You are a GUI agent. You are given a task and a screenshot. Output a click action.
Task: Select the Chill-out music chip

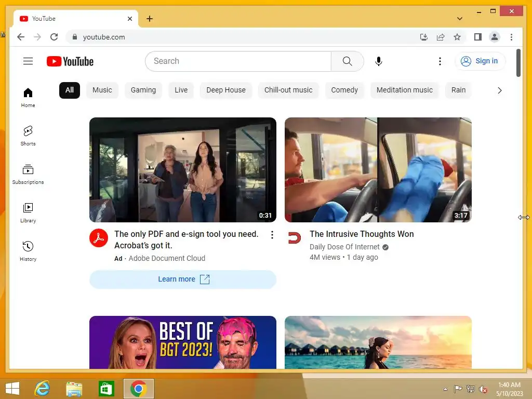pos(288,90)
